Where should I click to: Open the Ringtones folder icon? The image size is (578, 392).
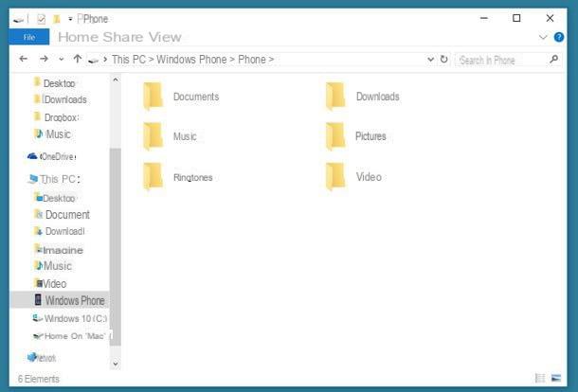click(x=153, y=177)
